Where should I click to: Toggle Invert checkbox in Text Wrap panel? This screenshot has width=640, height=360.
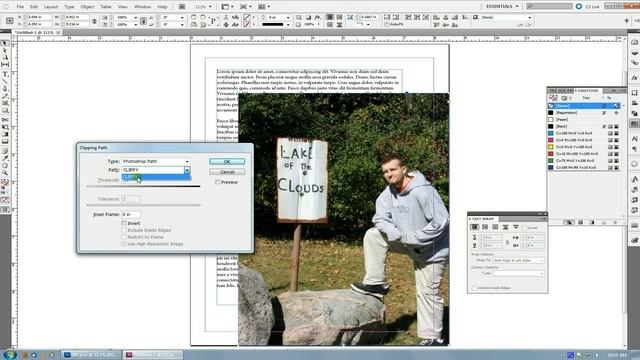pos(525,228)
